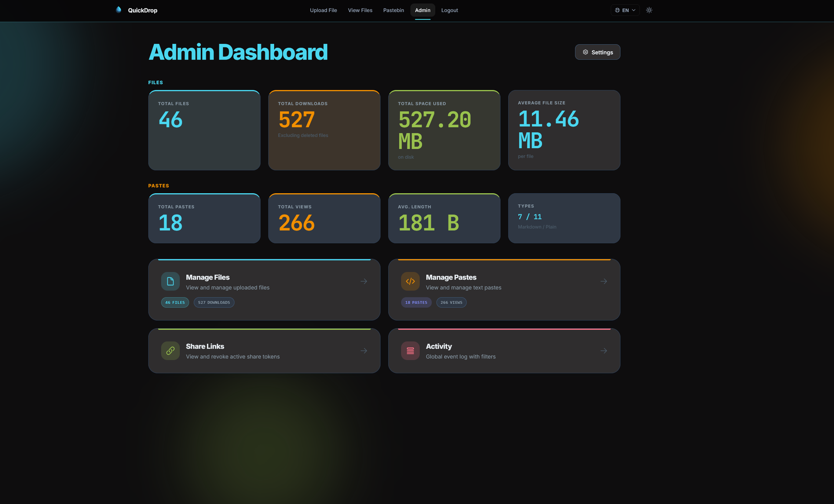
Task: Click the 'per file' caption
Action: (526, 156)
